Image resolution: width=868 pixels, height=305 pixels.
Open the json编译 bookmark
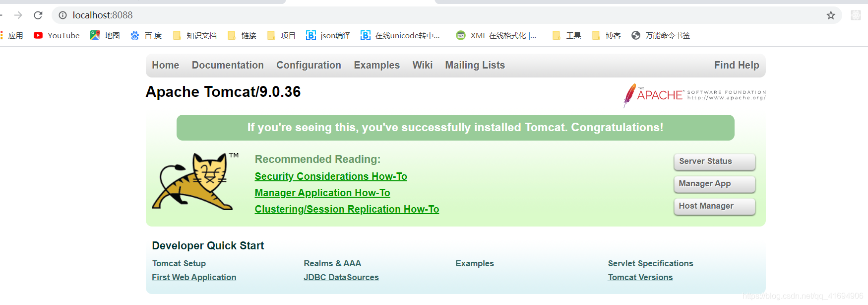328,35
